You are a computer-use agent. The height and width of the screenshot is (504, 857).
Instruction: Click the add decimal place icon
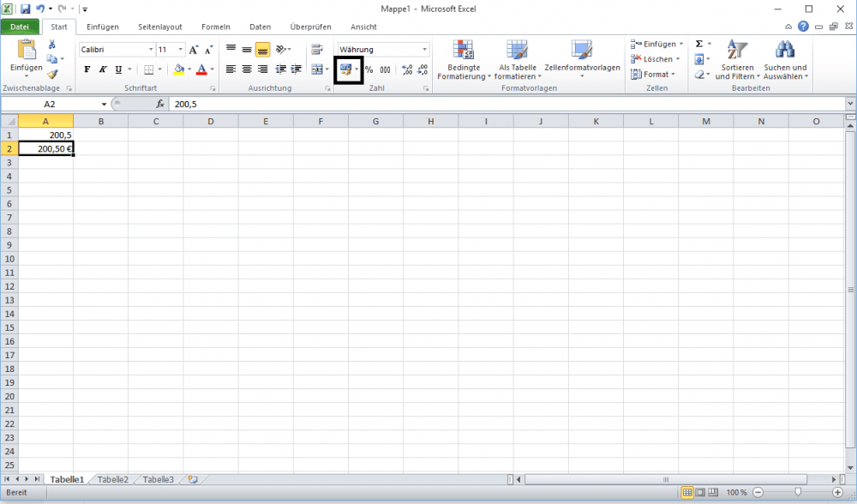pos(407,69)
